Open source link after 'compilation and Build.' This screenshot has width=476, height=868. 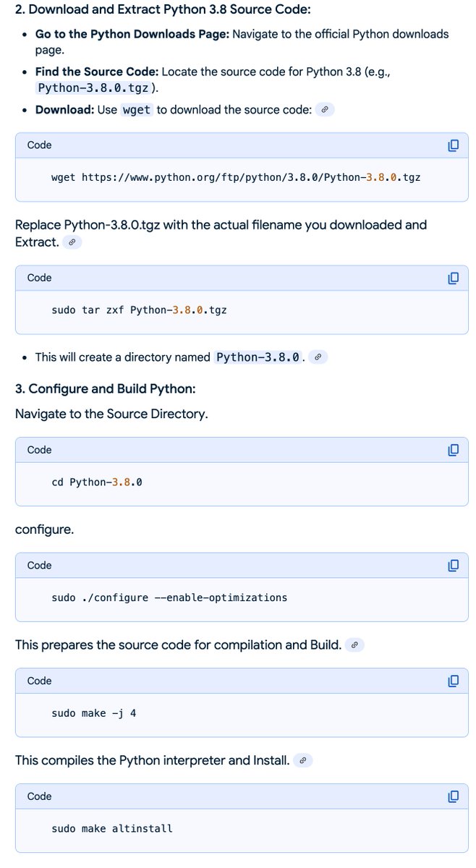coord(354,644)
